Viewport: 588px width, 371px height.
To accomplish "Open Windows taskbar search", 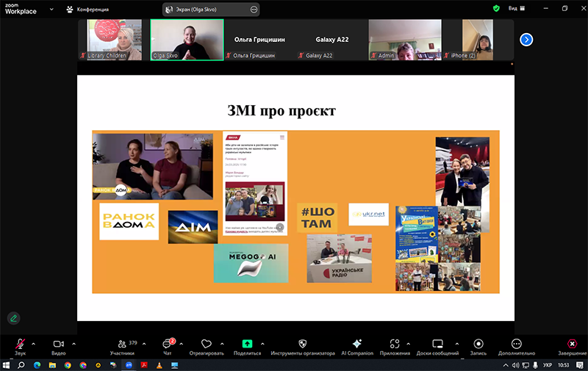I will coord(21,365).
